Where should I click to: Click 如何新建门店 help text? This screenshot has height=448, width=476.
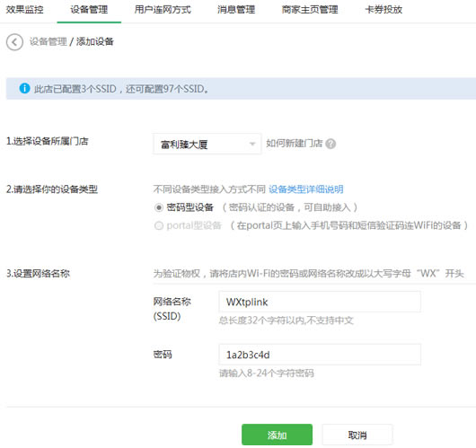[x=295, y=144]
